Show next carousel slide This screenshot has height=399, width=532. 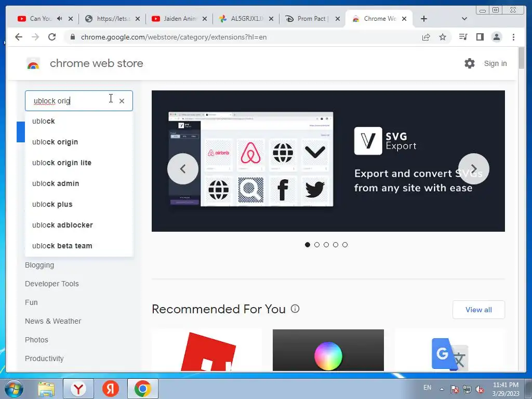pos(474,169)
